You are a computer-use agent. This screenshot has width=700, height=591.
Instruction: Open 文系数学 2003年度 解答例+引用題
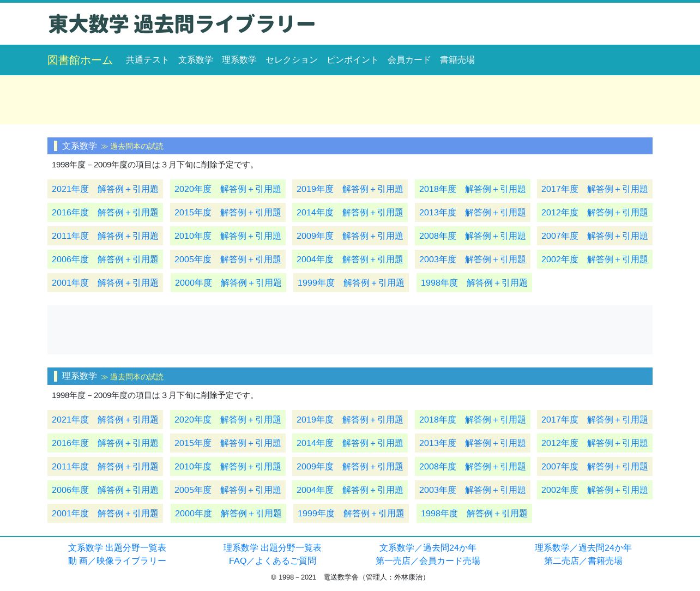[x=473, y=260]
